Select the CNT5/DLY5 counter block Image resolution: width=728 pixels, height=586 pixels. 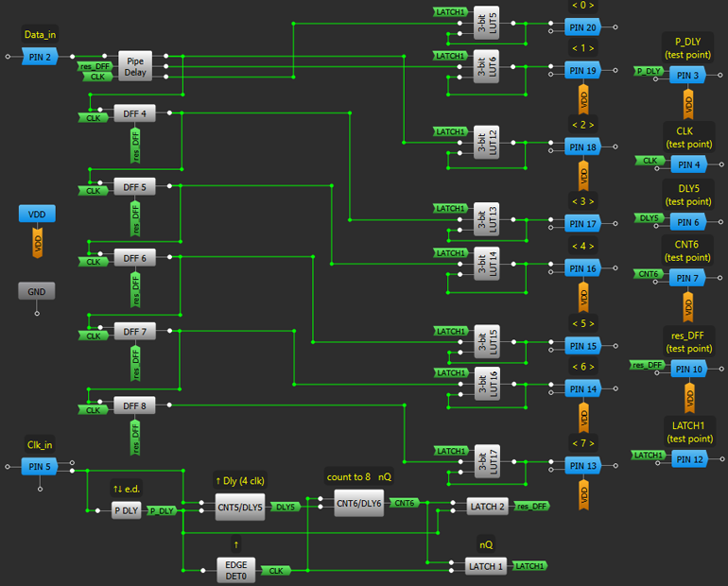240,508
